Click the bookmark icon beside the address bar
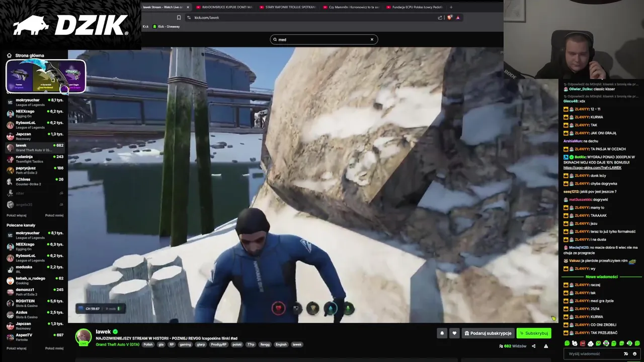 coord(179,18)
